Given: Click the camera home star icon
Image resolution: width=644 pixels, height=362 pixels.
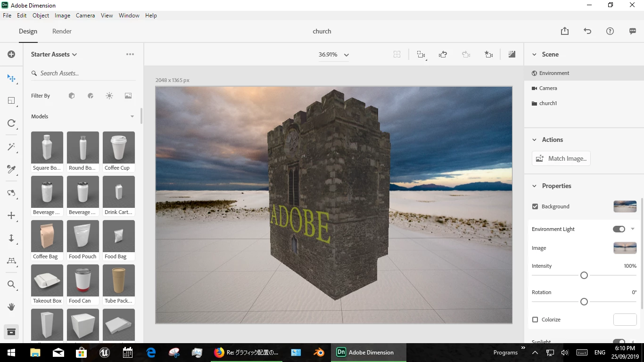Looking at the screenshot, I should click(489, 55).
